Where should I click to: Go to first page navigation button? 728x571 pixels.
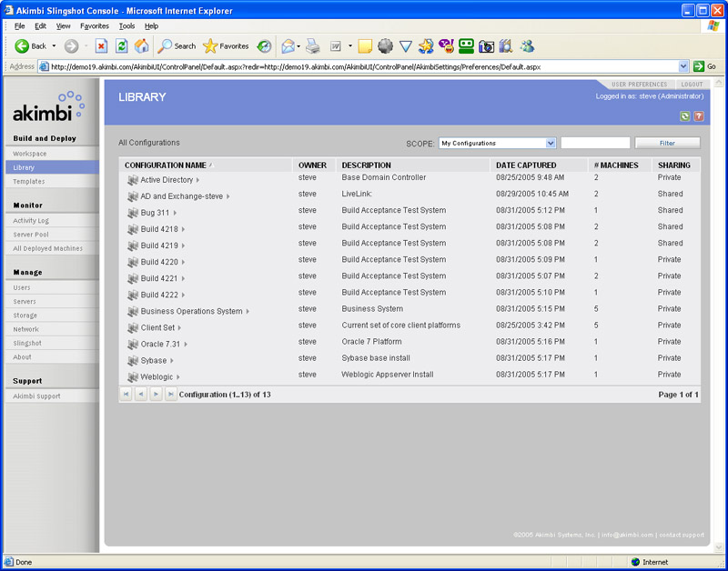(x=126, y=395)
